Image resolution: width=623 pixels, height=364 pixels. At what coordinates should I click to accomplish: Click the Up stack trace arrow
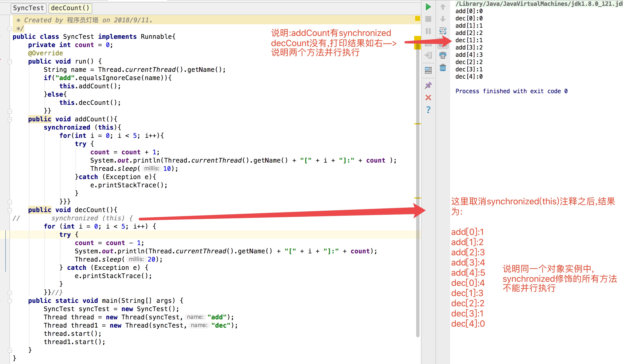tap(443, 7)
